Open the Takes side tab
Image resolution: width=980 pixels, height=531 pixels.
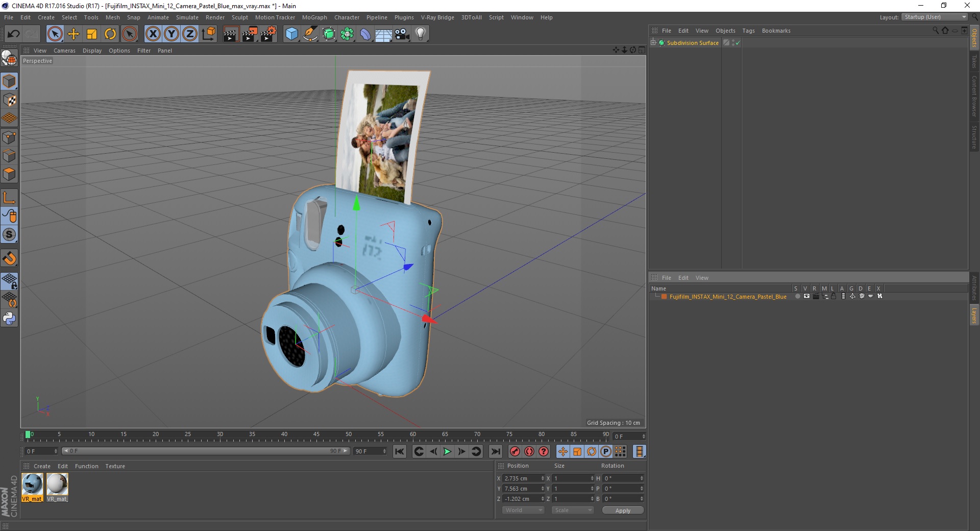point(974,61)
